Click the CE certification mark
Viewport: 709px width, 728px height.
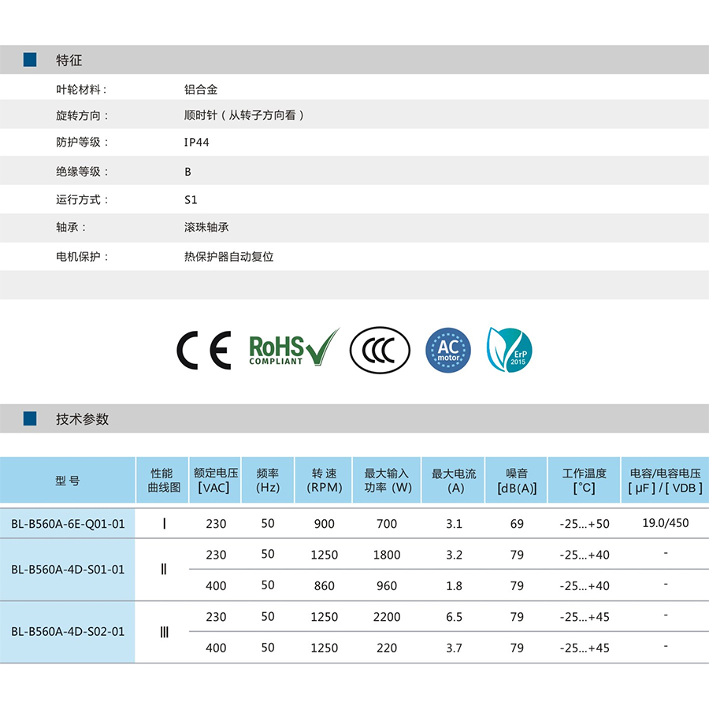point(204,351)
